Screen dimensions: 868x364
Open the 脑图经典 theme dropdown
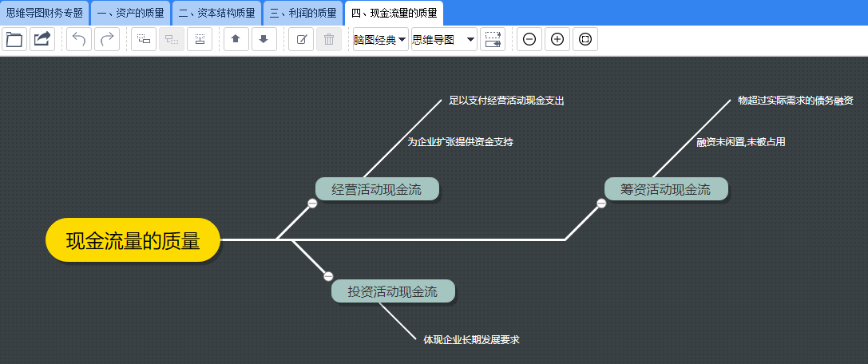point(381,39)
